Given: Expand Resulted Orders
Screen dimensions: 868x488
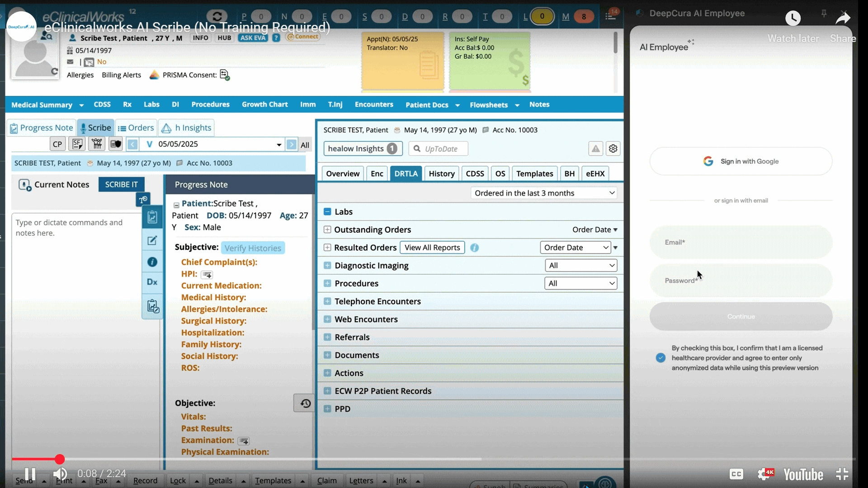Looking at the screenshot, I should pyautogui.click(x=327, y=248).
